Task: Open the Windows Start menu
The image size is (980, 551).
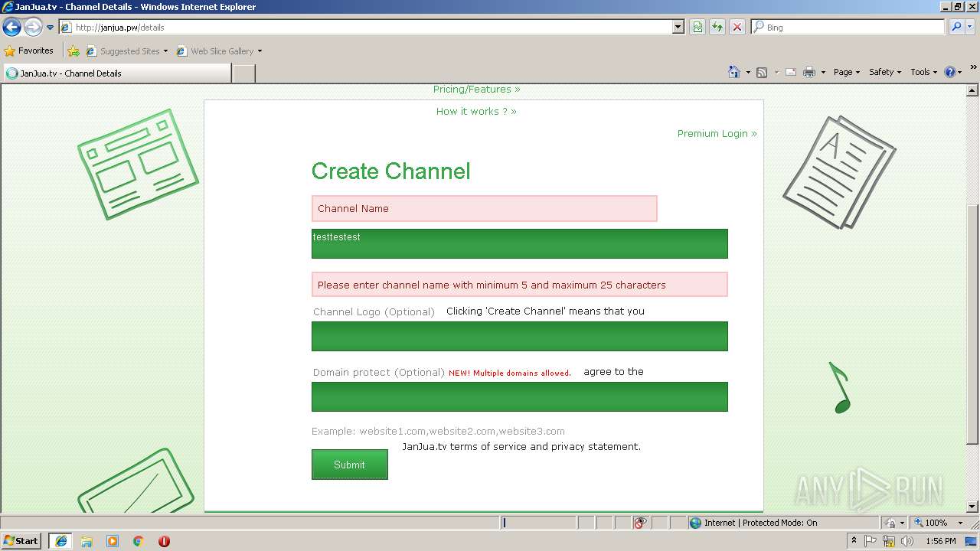Action: pos(21,541)
